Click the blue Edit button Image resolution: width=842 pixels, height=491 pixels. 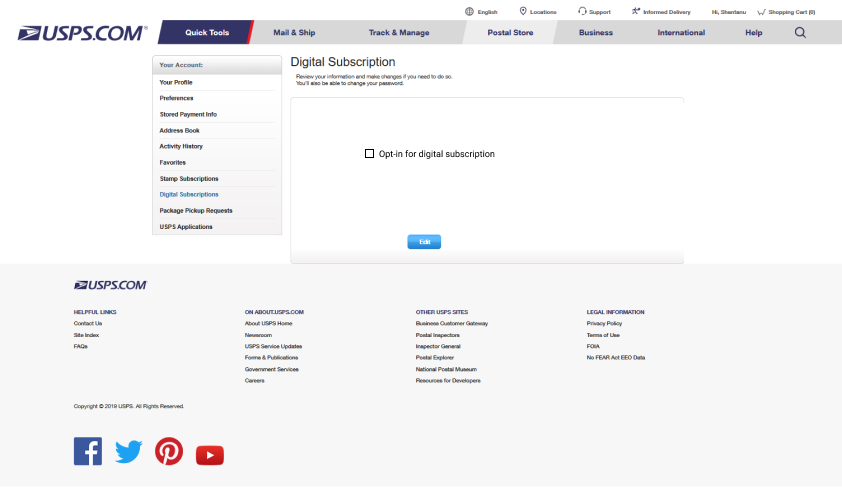point(424,242)
